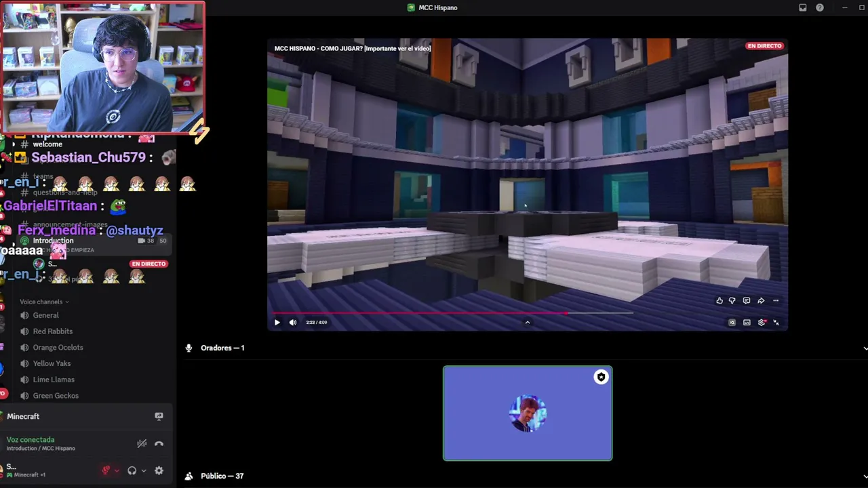Like the video with thumbs up

(x=719, y=301)
